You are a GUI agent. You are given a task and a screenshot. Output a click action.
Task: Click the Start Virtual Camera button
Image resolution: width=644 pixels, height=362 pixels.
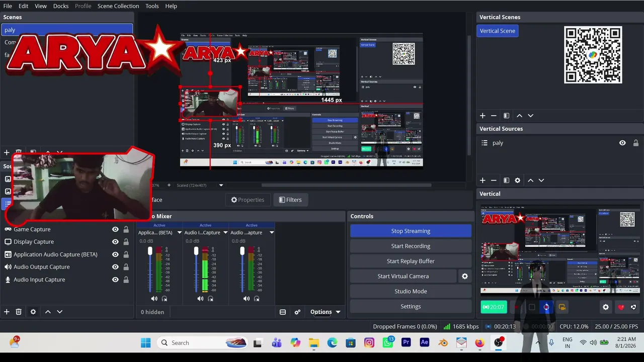(403, 276)
